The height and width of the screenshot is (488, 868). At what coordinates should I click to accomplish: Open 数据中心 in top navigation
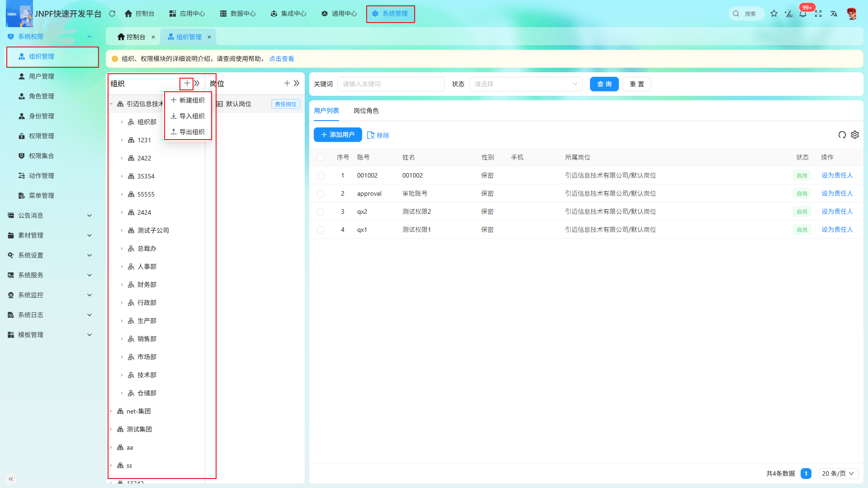(x=238, y=14)
